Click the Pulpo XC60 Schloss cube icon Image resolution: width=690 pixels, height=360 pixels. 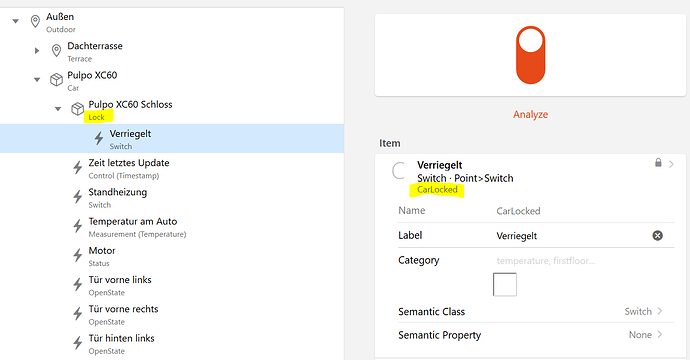coord(77,109)
